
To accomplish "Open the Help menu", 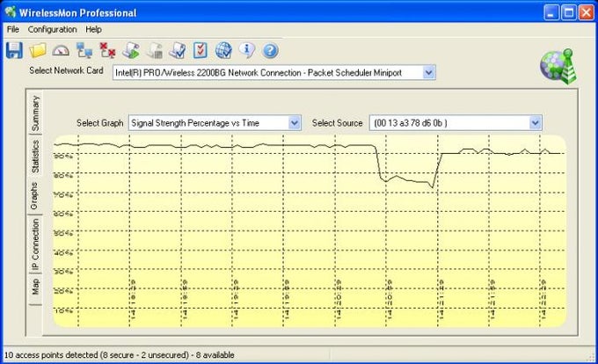I will pyautogui.click(x=93, y=29).
